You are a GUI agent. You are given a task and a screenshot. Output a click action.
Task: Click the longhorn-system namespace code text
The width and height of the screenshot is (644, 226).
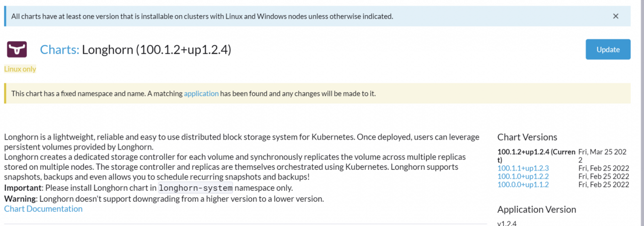coord(196,188)
